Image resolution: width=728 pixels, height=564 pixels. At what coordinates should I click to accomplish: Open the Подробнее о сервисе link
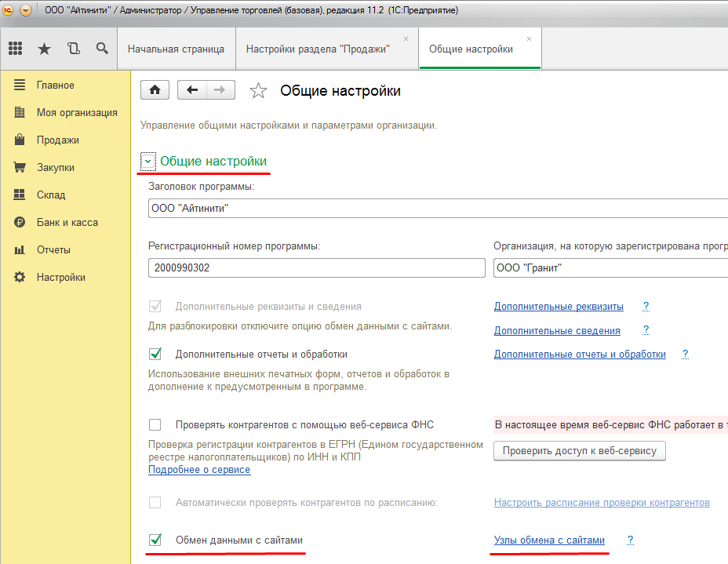click(199, 469)
